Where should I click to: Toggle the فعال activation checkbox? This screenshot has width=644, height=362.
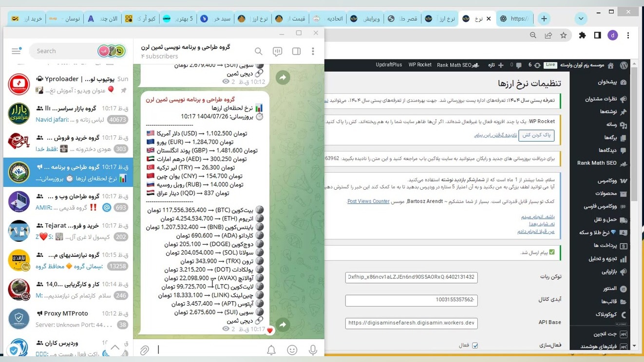[475, 345]
